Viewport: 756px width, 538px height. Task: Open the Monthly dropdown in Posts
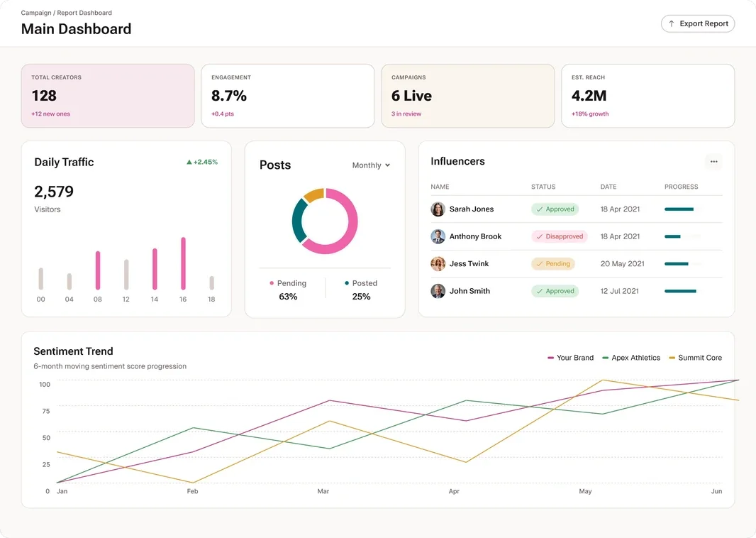[371, 165]
